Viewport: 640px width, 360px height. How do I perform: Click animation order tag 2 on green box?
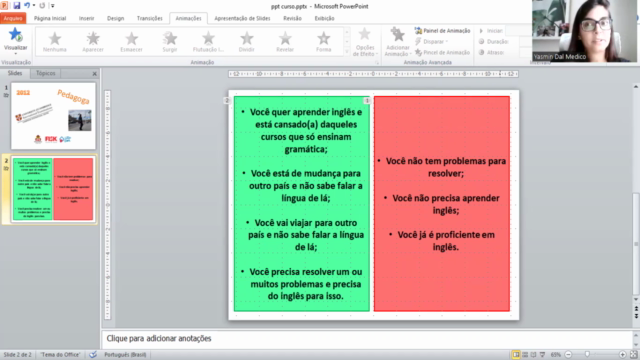(x=227, y=100)
